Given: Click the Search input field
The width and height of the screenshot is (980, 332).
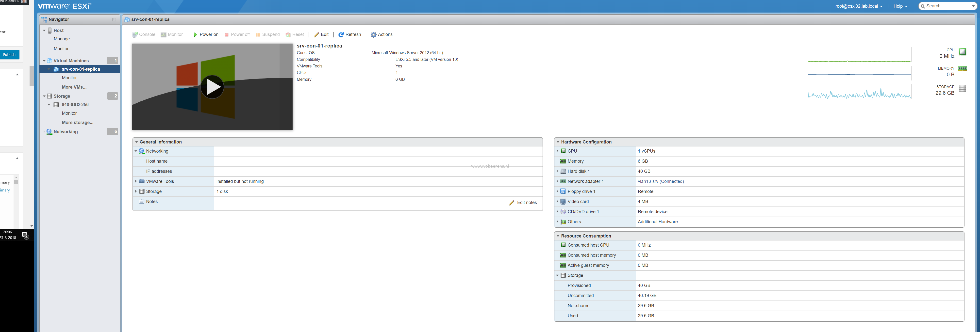Looking at the screenshot, I should tap(947, 6).
